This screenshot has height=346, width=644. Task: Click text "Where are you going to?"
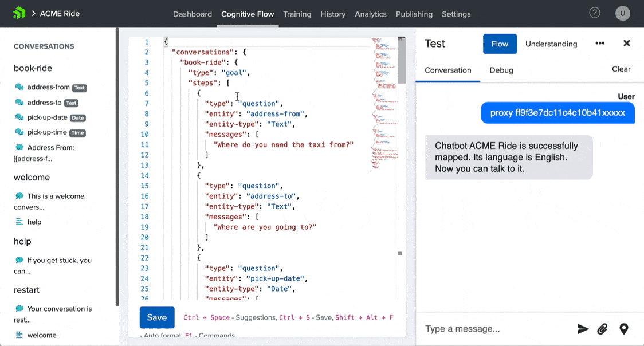(265, 227)
